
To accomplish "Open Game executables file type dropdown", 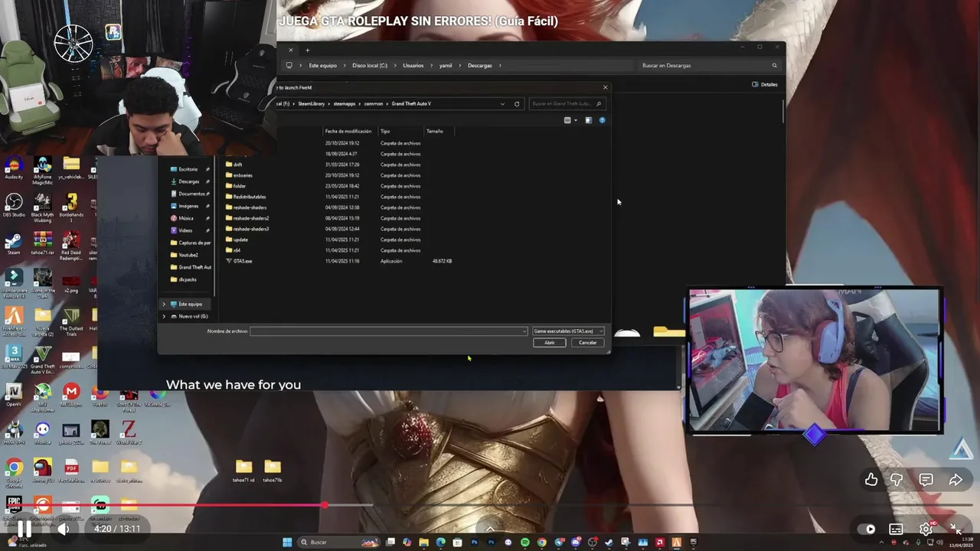I will (x=568, y=331).
